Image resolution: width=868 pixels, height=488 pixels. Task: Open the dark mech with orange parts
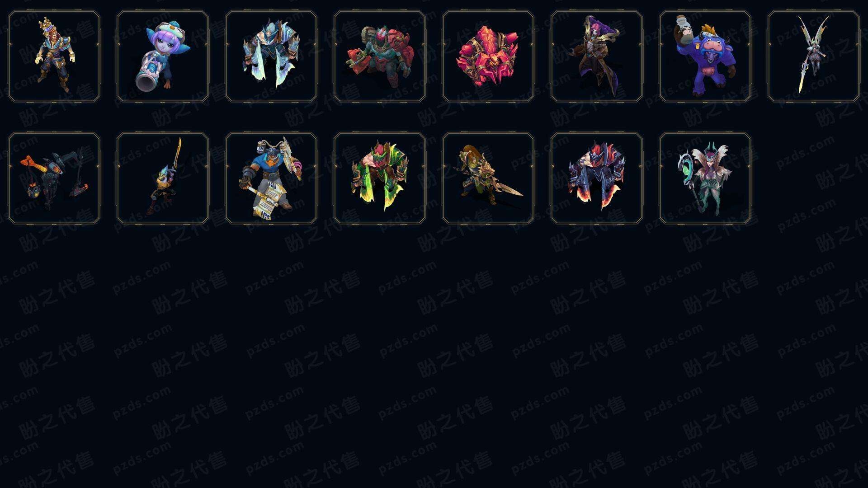click(54, 178)
